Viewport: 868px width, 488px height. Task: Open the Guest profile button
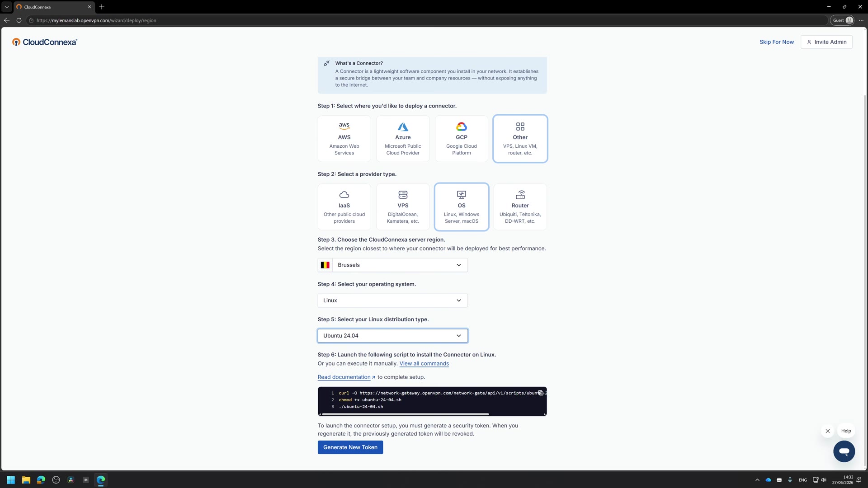[x=842, y=20]
